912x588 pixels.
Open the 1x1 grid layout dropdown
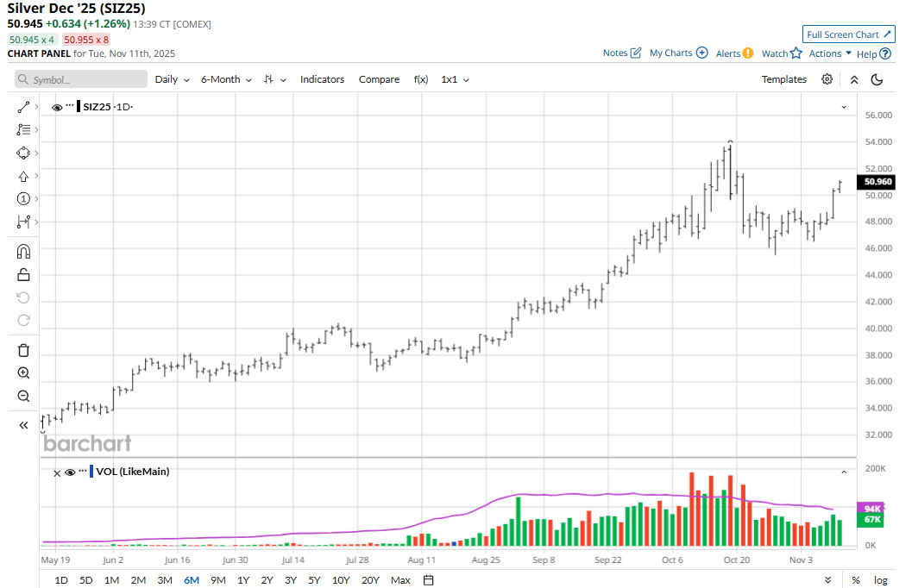455,79
